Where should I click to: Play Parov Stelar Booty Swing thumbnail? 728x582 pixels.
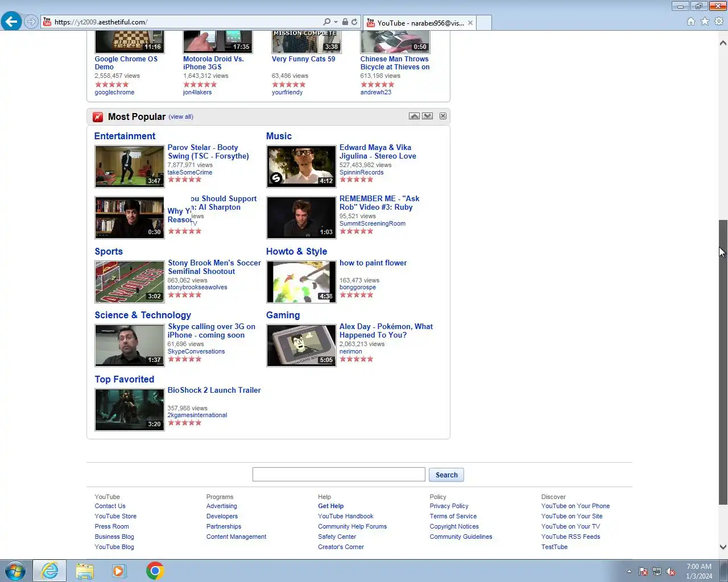pos(130,167)
